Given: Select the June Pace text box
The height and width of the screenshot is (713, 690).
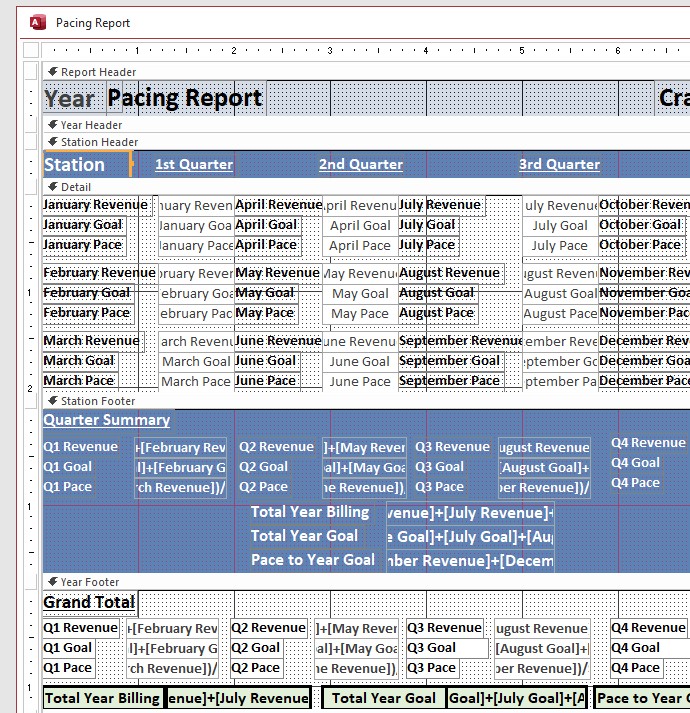Looking at the screenshot, I should 360,382.
